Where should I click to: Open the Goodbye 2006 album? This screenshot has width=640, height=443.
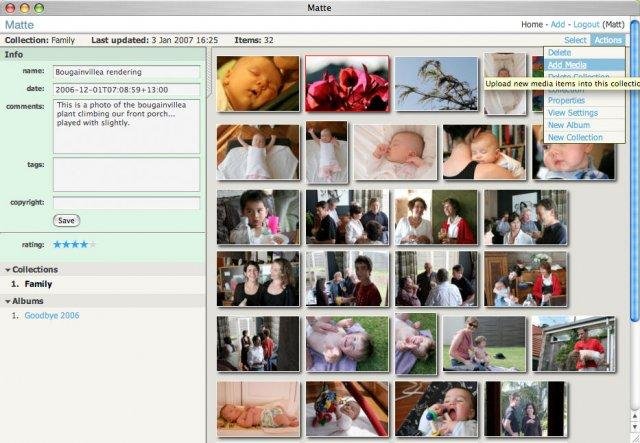[52, 316]
